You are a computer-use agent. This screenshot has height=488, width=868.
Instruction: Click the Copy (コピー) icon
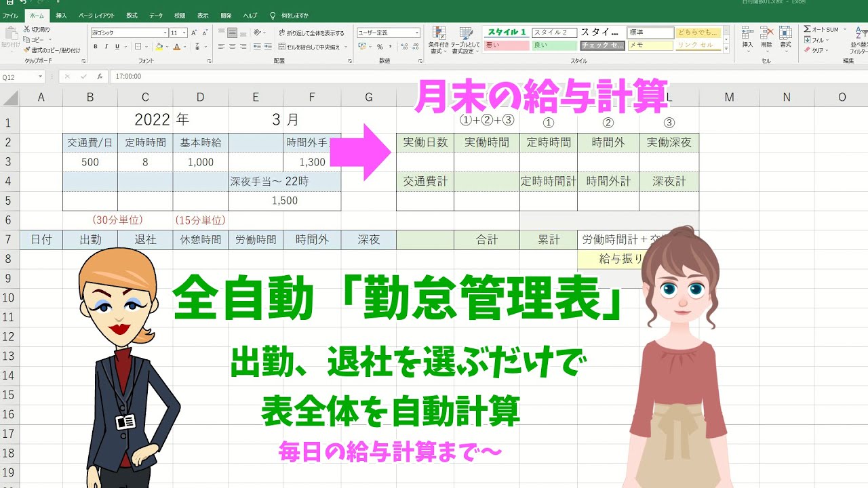[x=26, y=40]
